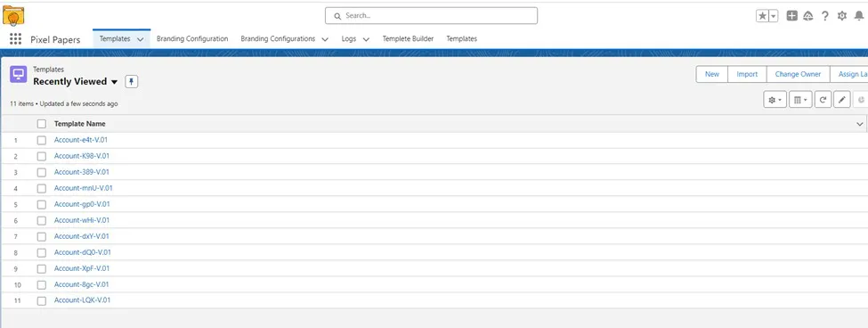Image resolution: width=868 pixels, height=328 pixels.
Task: Open the Setup gear in header
Action: click(842, 16)
